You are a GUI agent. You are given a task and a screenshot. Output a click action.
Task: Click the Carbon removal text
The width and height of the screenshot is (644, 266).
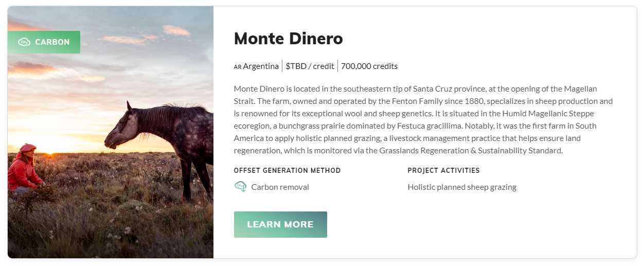point(280,187)
